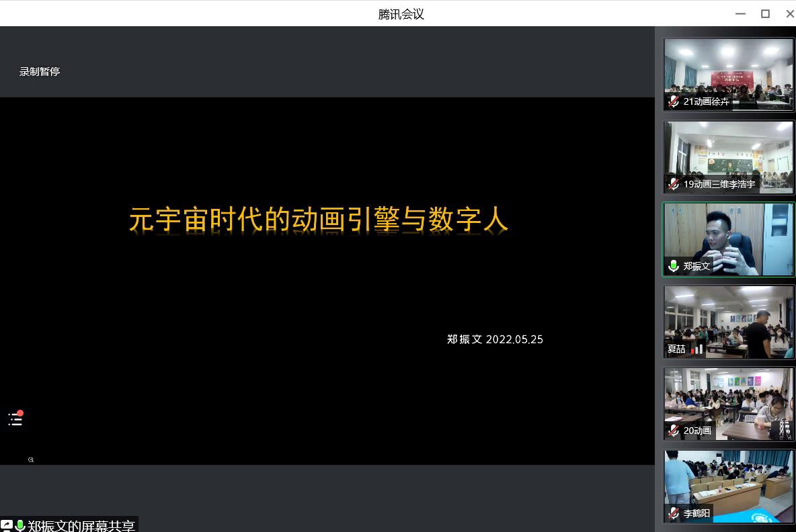Maximize the 腾讯会议 window
The height and width of the screenshot is (532, 796).
[765, 13]
